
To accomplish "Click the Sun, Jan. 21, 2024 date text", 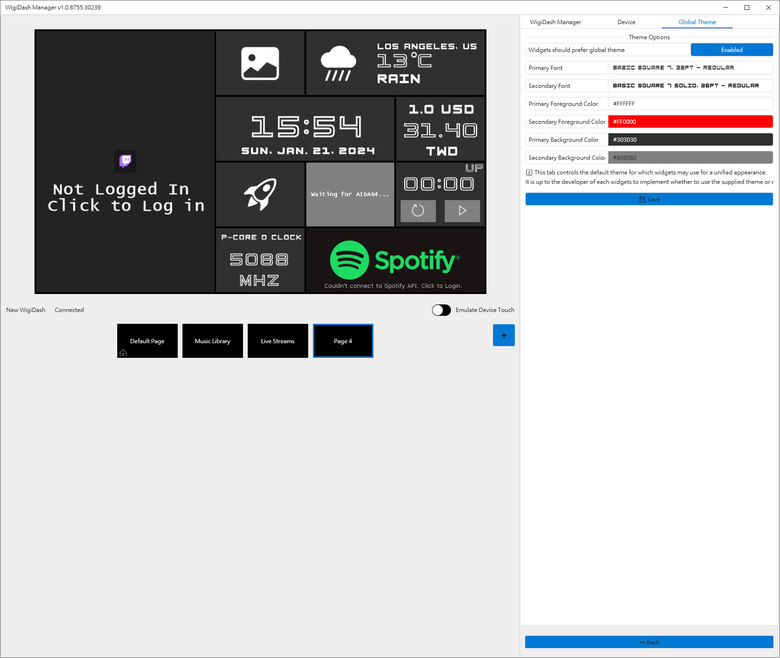I will click(x=308, y=151).
